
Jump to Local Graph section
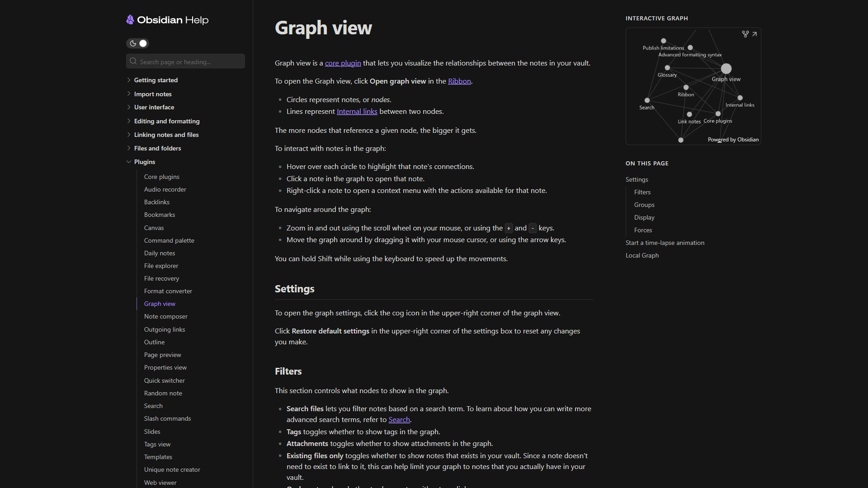click(x=642, y=255)
